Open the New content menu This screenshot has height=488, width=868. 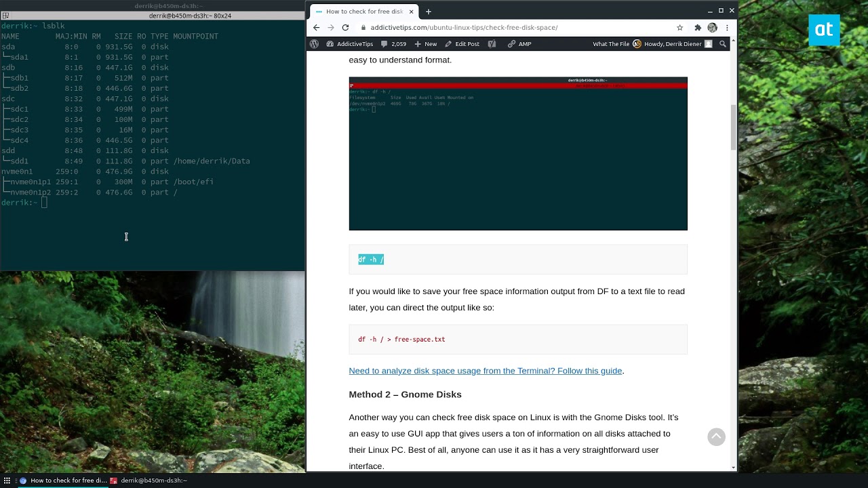pos(425,44)
